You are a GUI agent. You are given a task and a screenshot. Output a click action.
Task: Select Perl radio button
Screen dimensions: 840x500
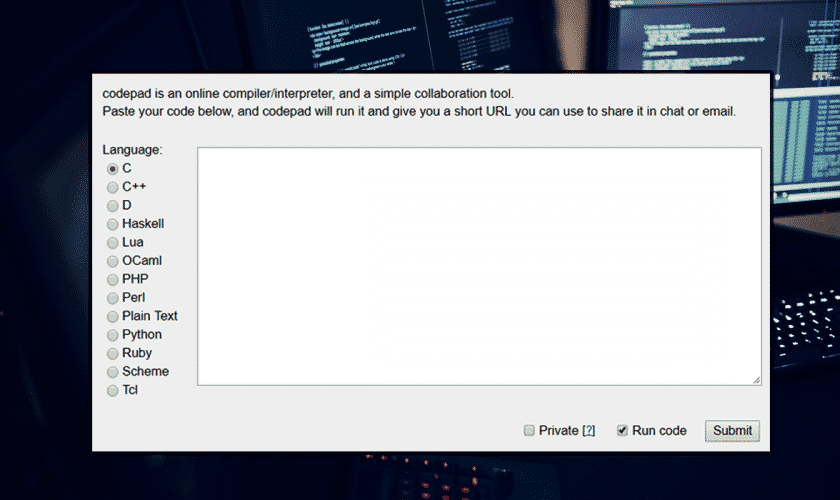(112, 298)
